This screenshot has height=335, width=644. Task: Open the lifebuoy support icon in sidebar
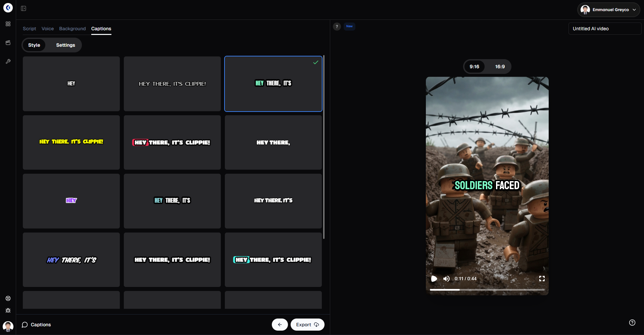pos(8,298)
